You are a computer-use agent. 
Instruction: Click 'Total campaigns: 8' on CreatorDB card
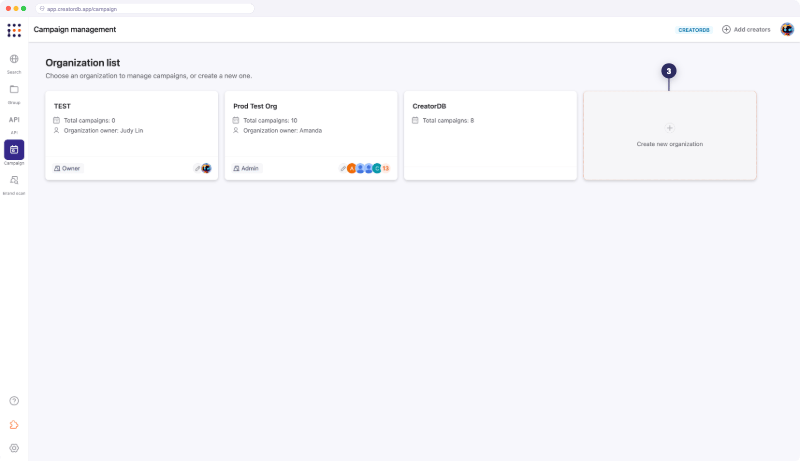tap(448, 120)
